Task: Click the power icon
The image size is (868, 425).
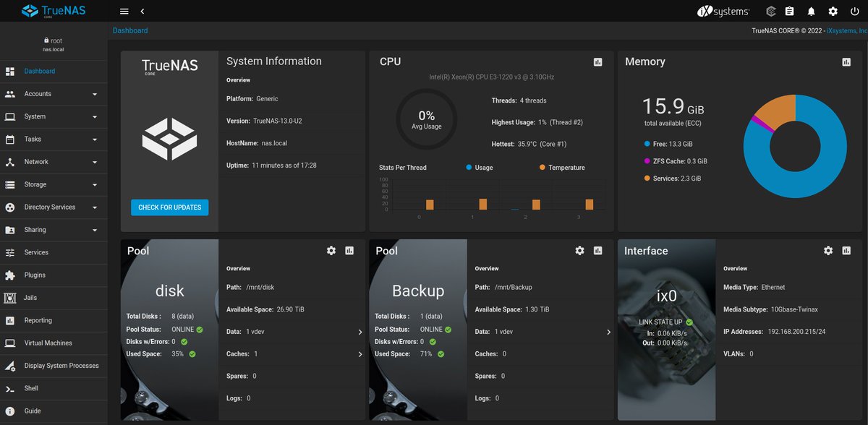Action: point(855,12)
